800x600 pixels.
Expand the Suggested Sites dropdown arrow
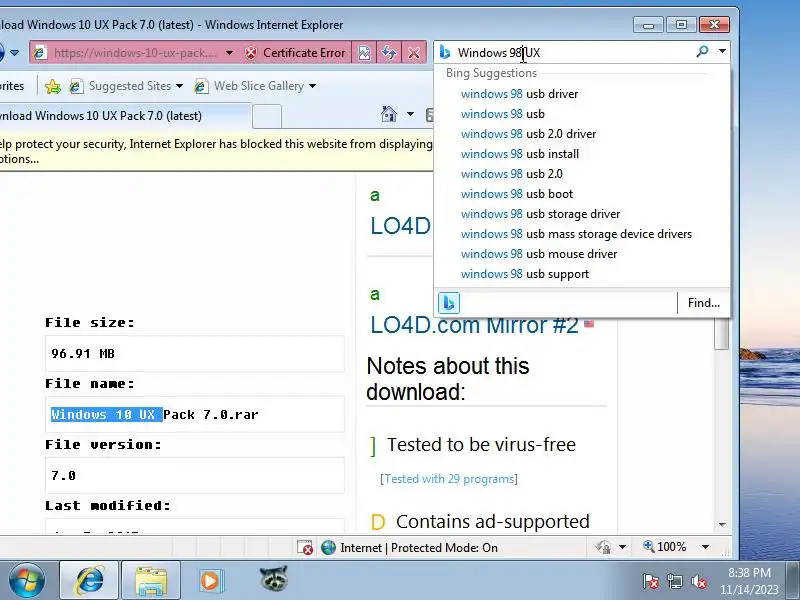tap(179, 86)
